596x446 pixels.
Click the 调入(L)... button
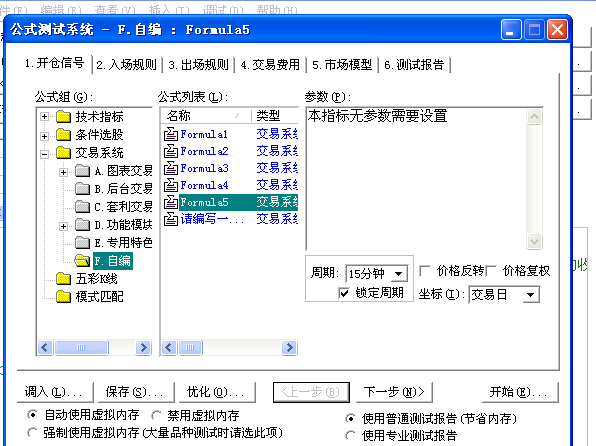point(55,392)
